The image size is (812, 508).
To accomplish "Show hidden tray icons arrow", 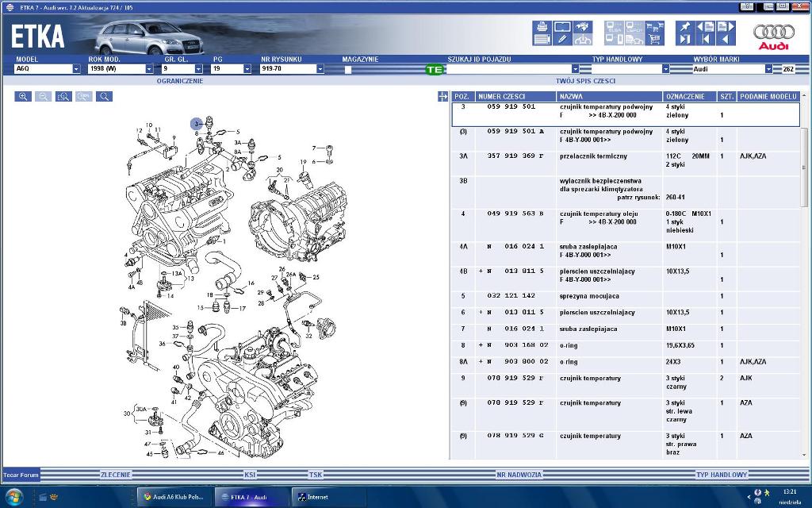I will 748,497.
